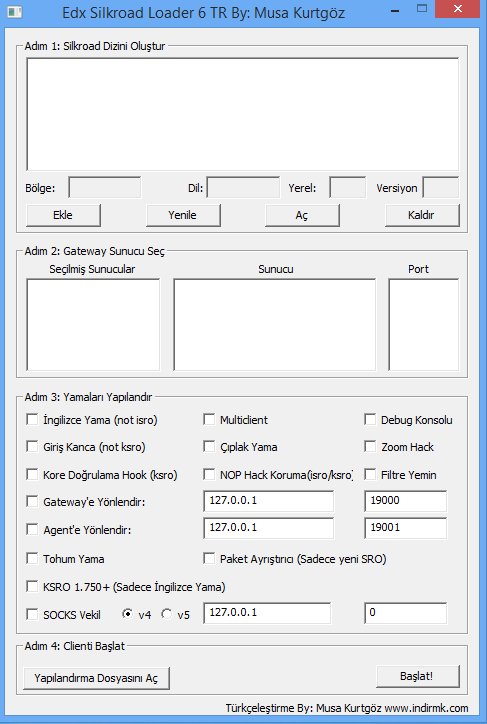Click the Yerel text field
Image resolution: width=487 pixels, height=724 pixels.
pyautogui.click(x=348, y=187)
